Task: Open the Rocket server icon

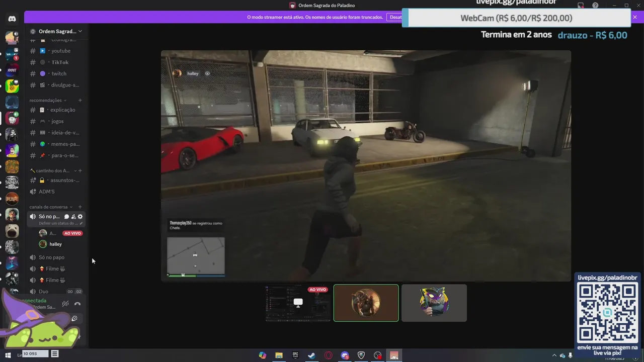Action: click(12, 70)
